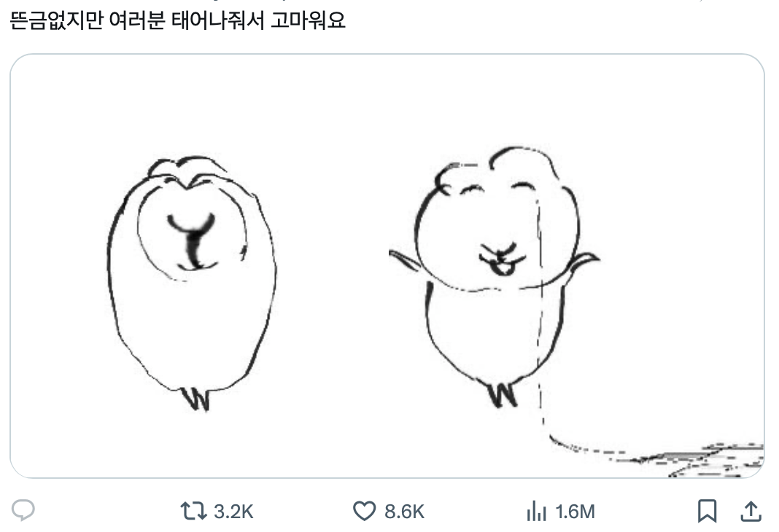The height and width of the screenshot is (532, 779).
Task: Click the word 고마워요 ending the tweet
Action: (307, 20)
